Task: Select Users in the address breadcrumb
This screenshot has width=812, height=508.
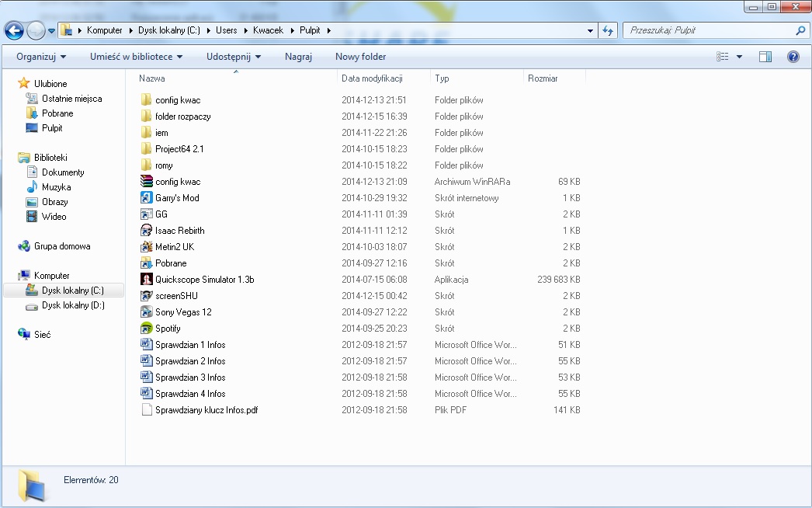Action: (x=227, y=30)
